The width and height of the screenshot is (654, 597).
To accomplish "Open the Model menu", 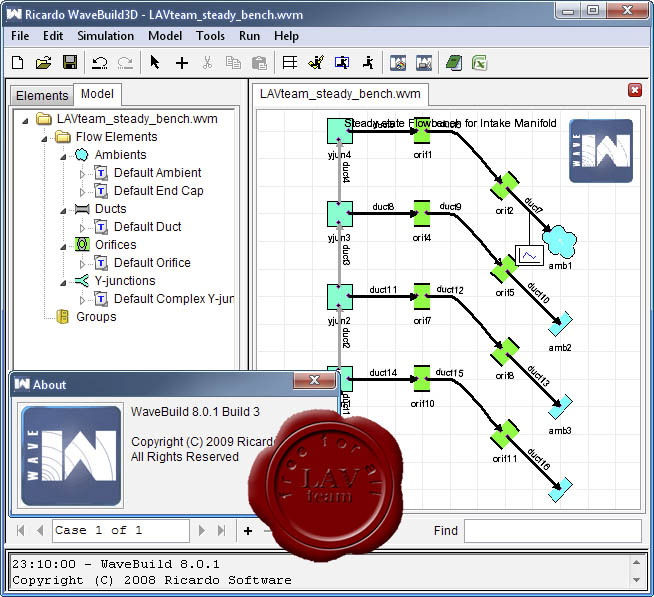I will pyautogui.click(x=165, y=36).
